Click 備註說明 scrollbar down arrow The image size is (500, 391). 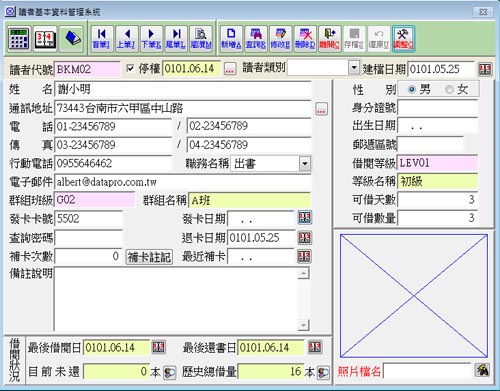pos(303,324)
